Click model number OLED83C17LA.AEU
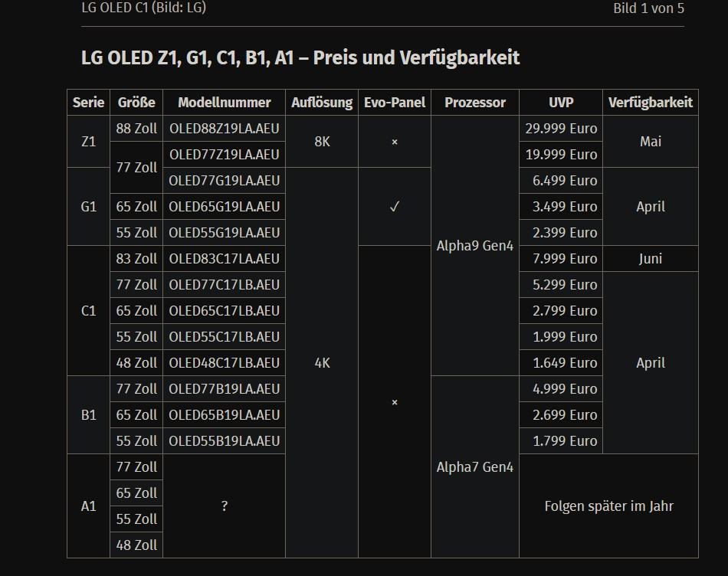Screen dimensions: 728x576 (x=225, y=259)
